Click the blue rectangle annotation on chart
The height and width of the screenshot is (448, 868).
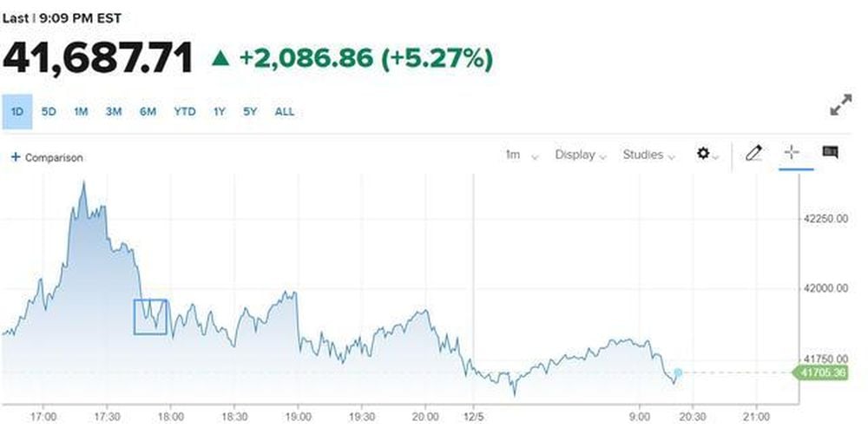click(150, 316)
